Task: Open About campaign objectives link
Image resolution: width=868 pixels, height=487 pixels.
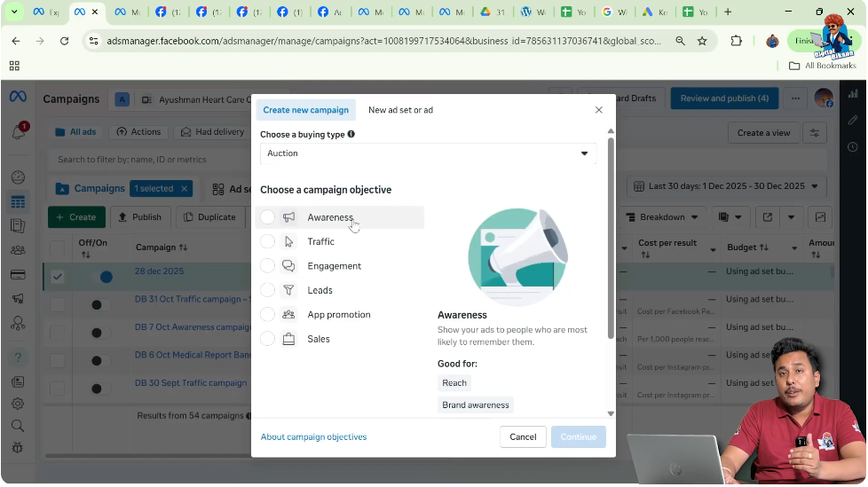Action: (313, 437)
